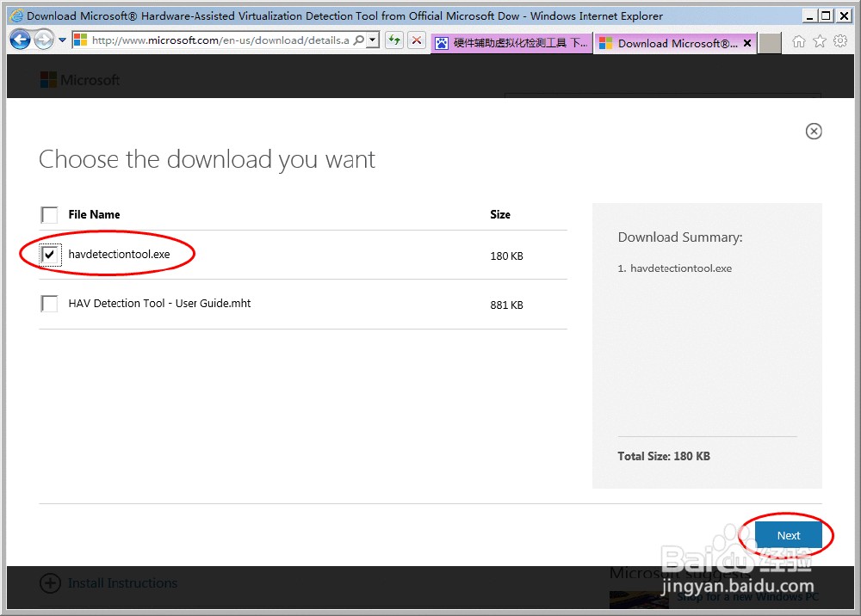Uncheck the havdetectiontool.exe checkbox
The width and height of the screenshot is (861, 616).
pos(49,255)
